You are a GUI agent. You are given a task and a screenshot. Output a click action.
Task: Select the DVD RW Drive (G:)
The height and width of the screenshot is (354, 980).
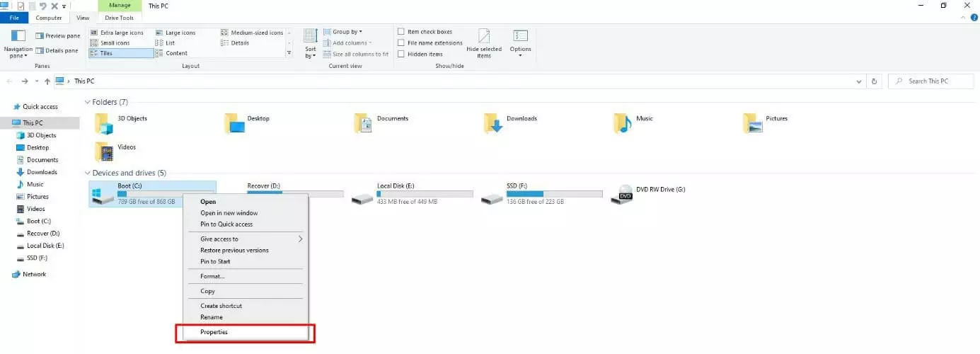[649, 194]
